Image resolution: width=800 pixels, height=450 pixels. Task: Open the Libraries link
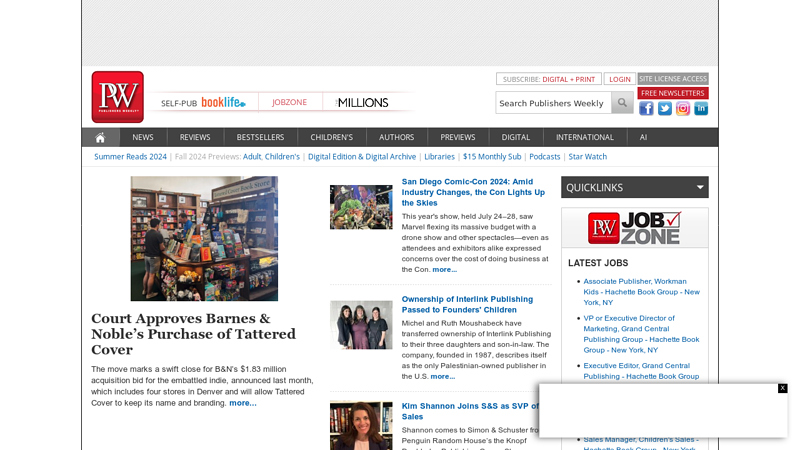coord(439,157)
